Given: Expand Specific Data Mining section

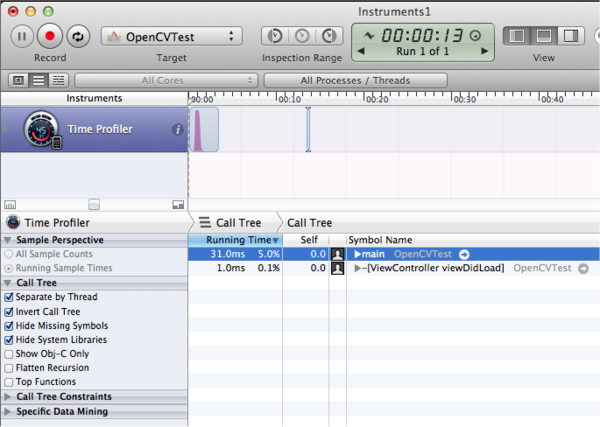Looking at the screenshot, I should pos(7,412).
